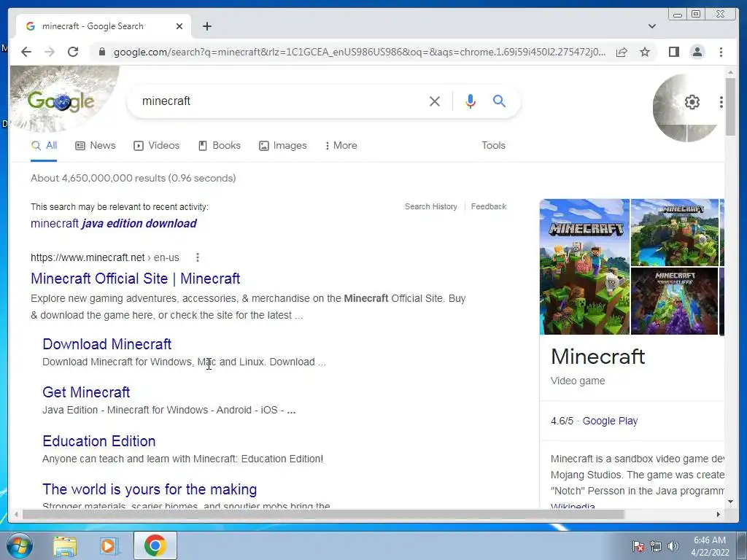Click the Chrome taskbar icon
The image size is (747, 560).
coord(155,545)
